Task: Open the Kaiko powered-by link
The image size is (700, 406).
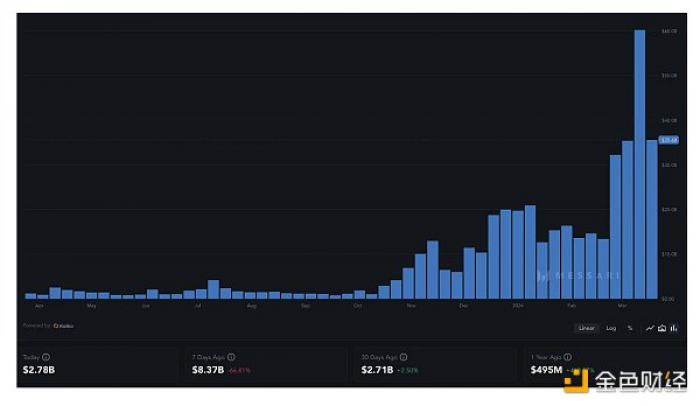Action: pos(63,326)
